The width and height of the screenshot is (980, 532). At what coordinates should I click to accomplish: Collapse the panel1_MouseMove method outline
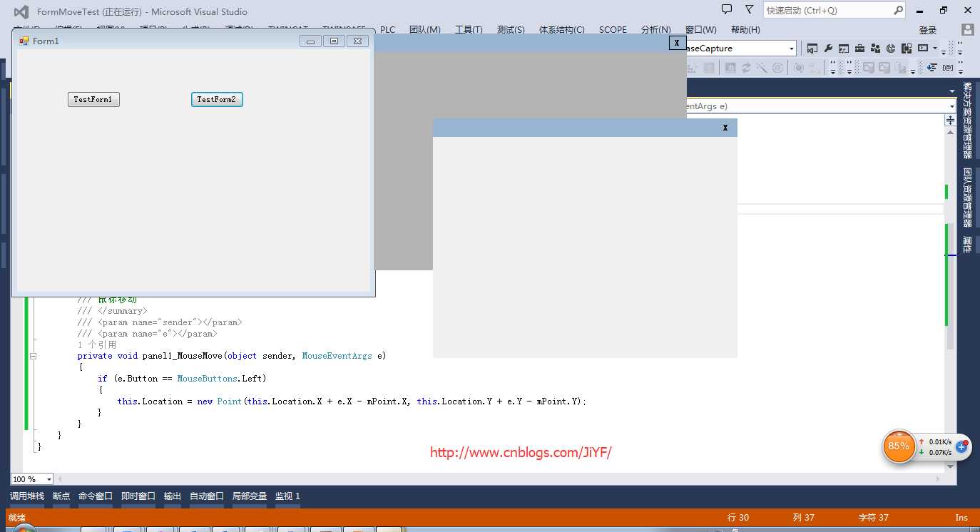[x=33, y=356]
